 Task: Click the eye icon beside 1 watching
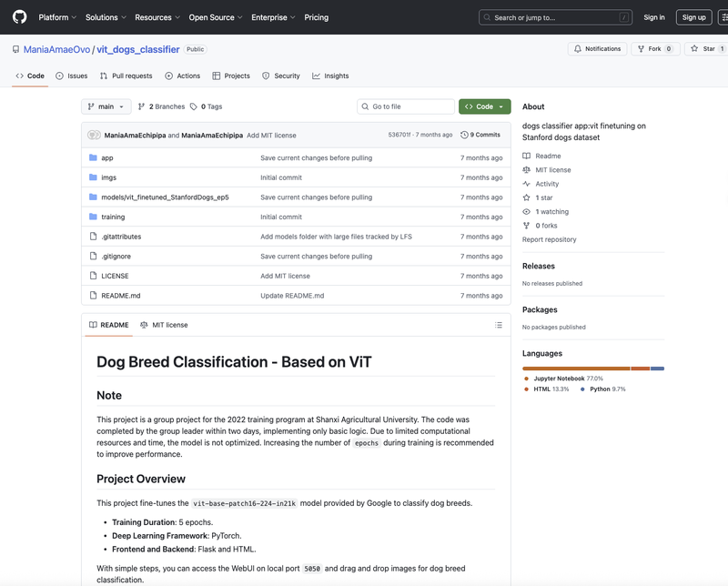pos(527,212)
